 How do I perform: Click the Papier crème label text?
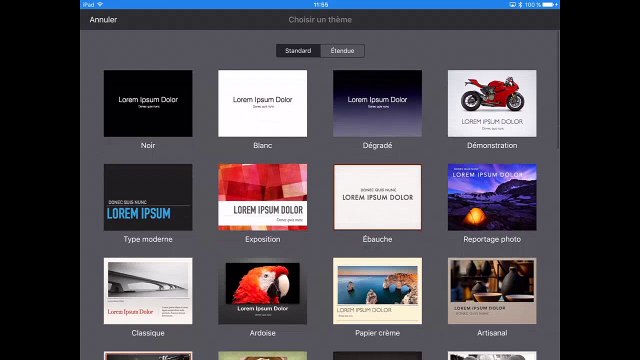378,333
